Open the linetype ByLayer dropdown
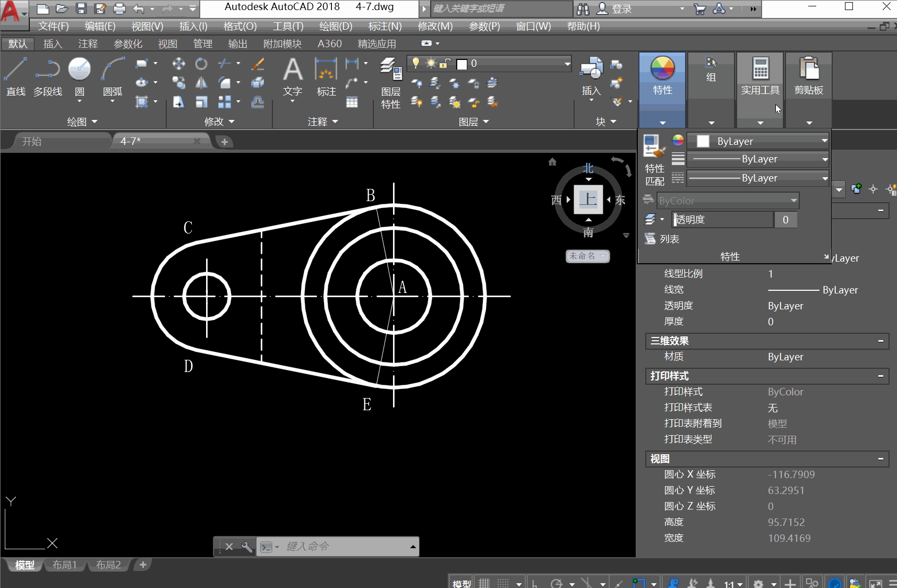This screenshot has width=897, height=588. tap(824, 178)
